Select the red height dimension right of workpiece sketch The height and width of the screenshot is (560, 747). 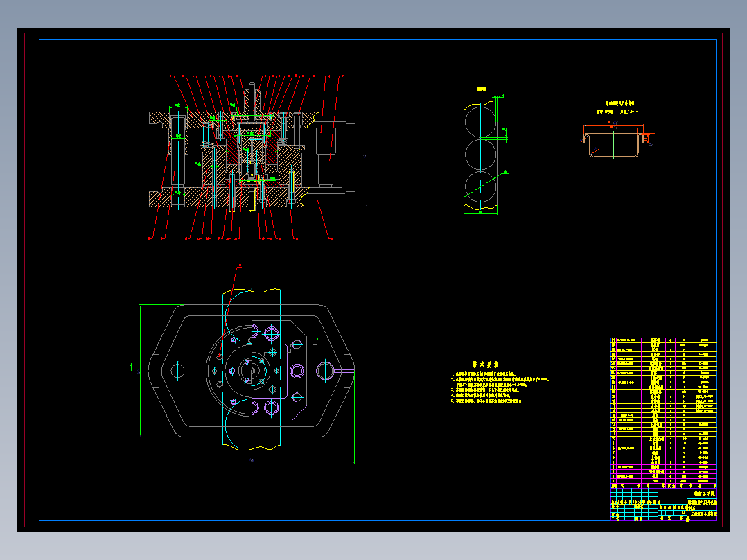652,146
